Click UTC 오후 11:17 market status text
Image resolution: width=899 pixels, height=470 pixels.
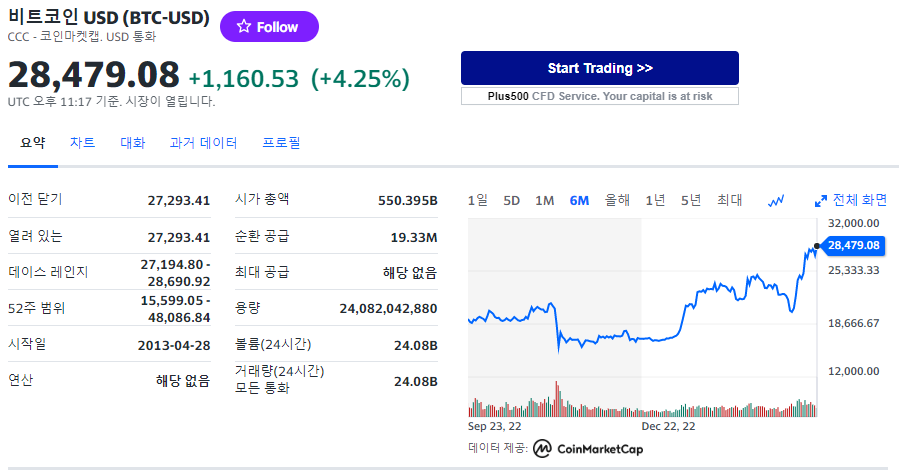[x=111, y=101]
